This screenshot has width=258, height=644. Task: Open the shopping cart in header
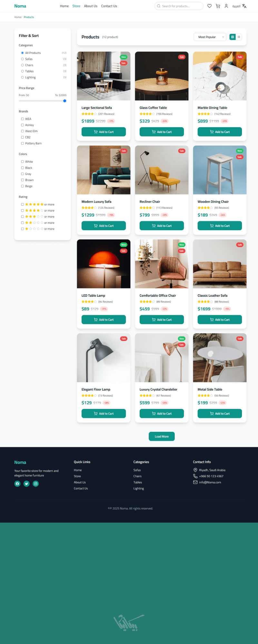click(x=218, y=6)
